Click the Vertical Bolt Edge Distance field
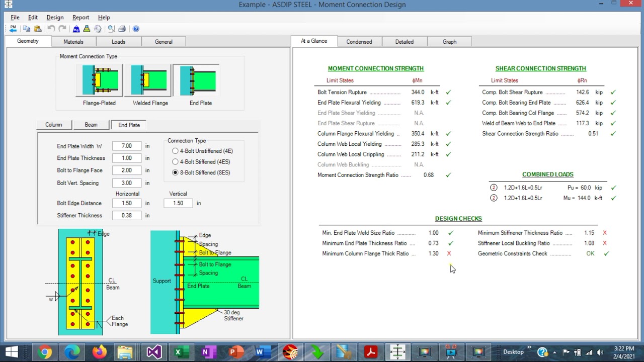Viewport: 644px width, 362px height. pyautogui.click(x=178, y=203)
